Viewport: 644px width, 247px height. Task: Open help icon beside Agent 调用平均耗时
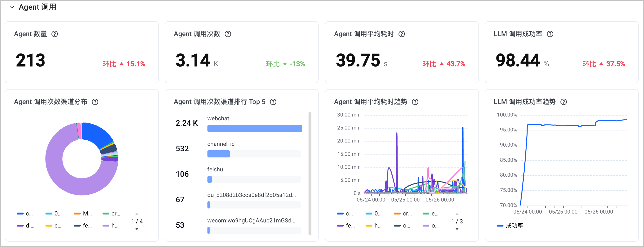[x=401, y=34]
